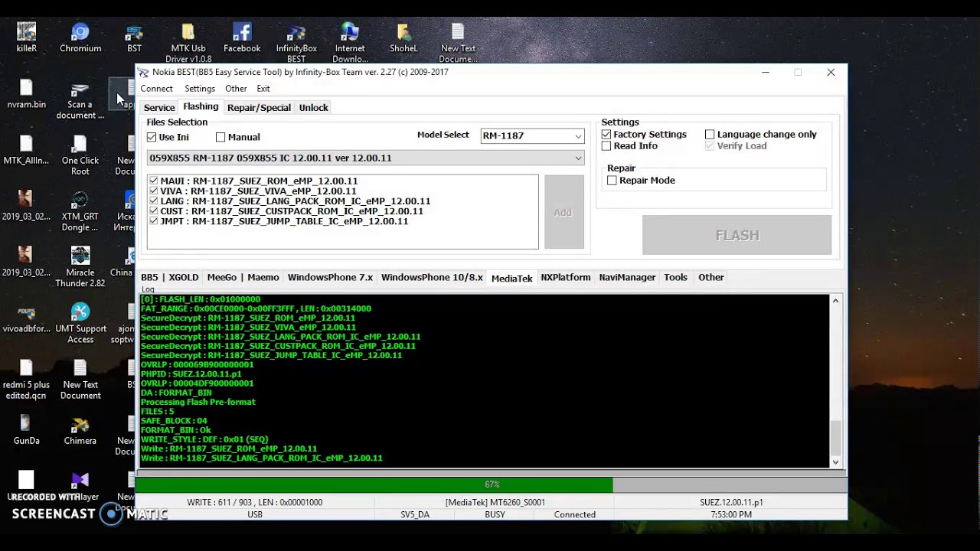Uncheck the MAUI ROM file entry
Viewport: 980px width, 551px height.
(154, 181)
